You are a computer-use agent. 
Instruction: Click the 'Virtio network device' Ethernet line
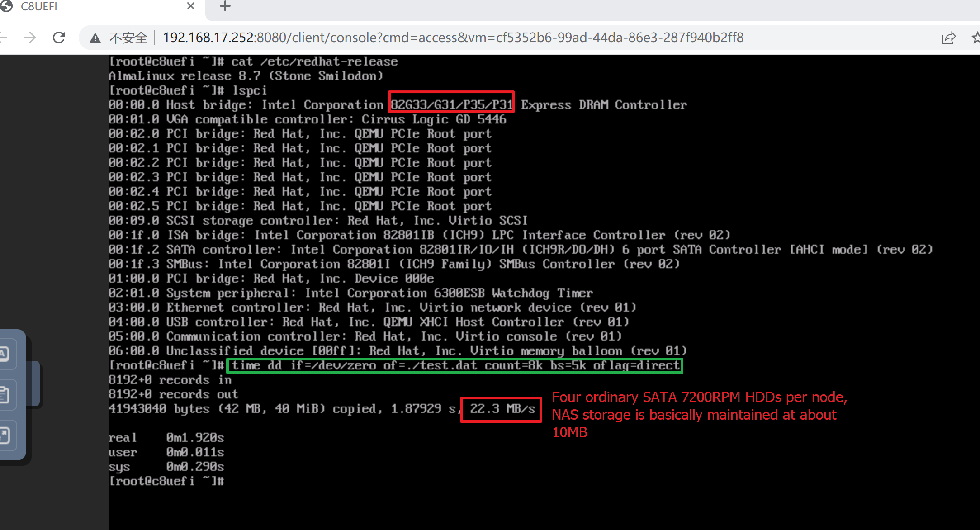point(373,308)
